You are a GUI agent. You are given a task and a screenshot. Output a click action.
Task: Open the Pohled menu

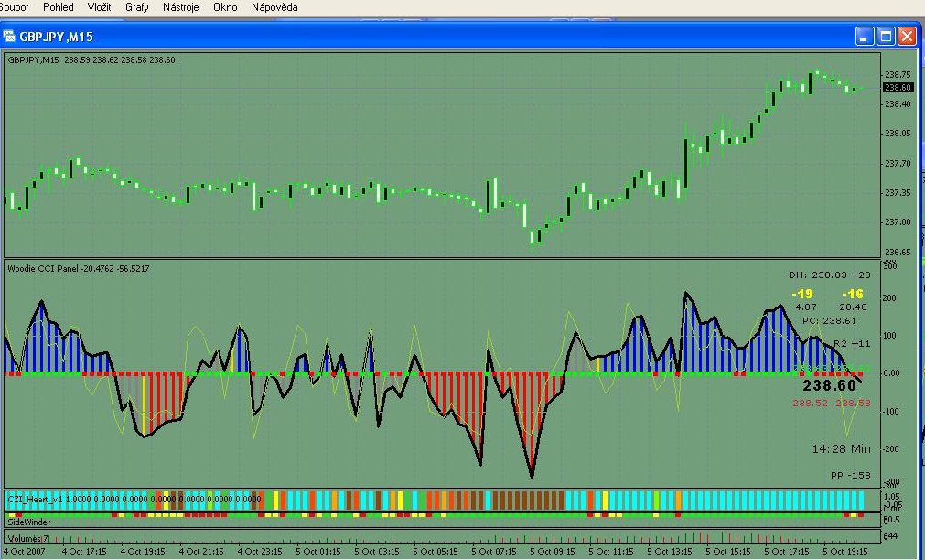[59, 7]
